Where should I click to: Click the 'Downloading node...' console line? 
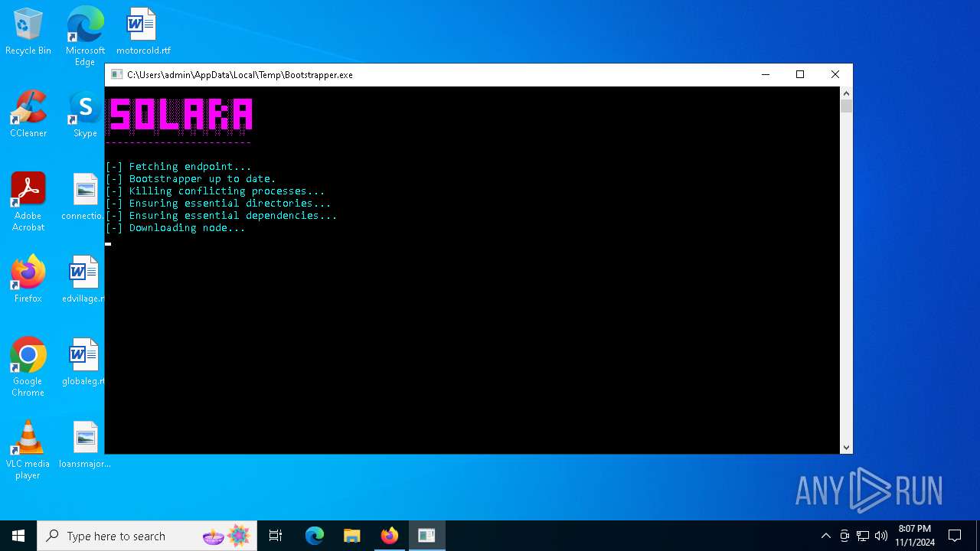click(x=175, y=227)
